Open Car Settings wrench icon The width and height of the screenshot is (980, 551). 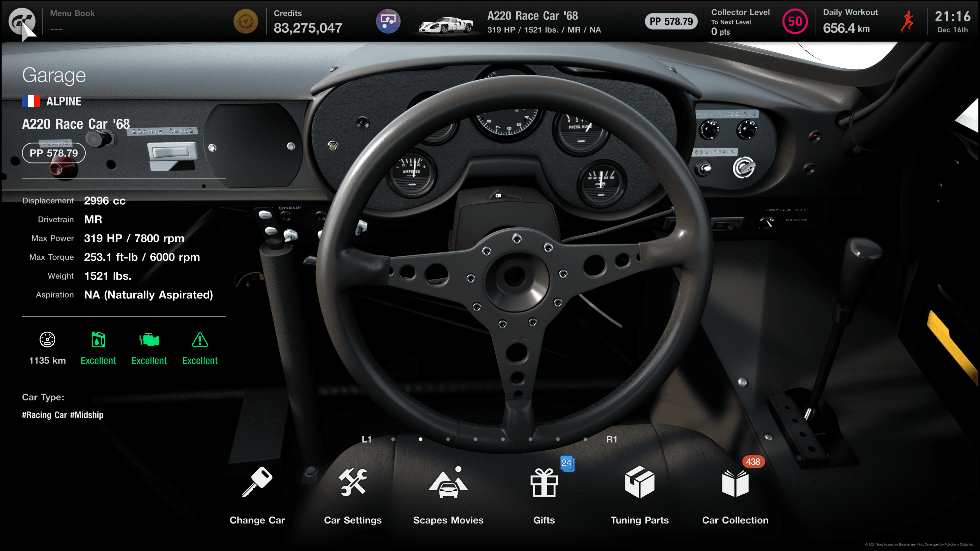pyautogui.click(x=353, y=482)
